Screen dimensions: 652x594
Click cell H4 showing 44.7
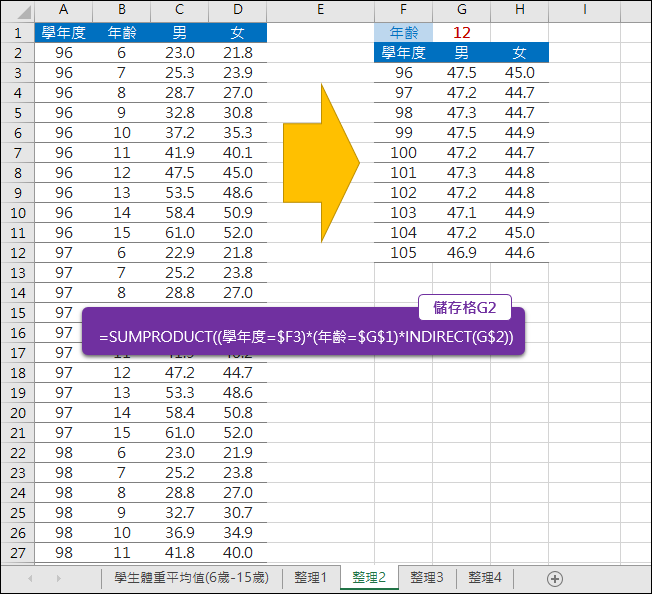(x=519, y=93)
